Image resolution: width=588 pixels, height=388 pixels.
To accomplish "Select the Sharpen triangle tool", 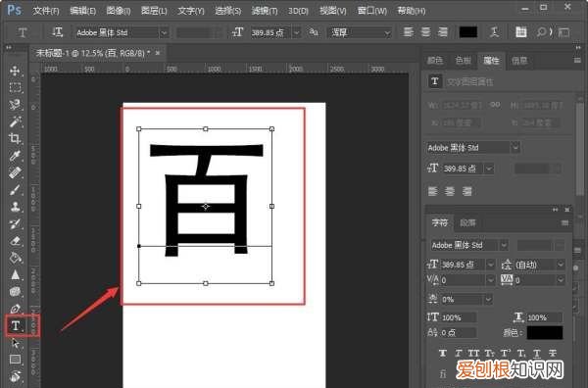I will click(15, 275).
